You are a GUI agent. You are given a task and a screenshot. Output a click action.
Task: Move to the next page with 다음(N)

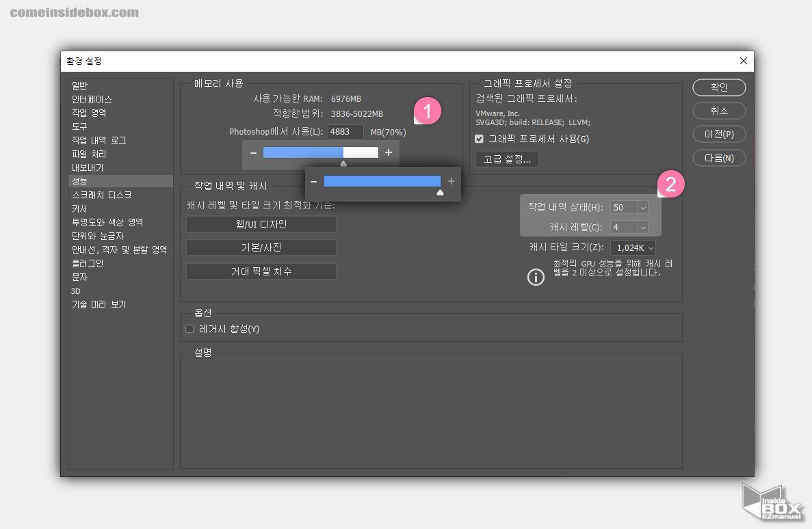pyautogui.click(x=719, y=158)
